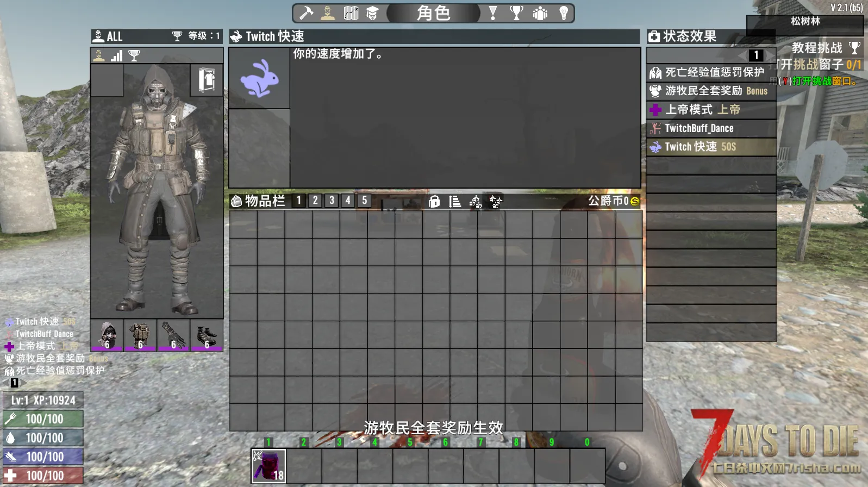Select the gloves armor slot
This screenshot has height=487, width=868.
(x=173, y=335)
